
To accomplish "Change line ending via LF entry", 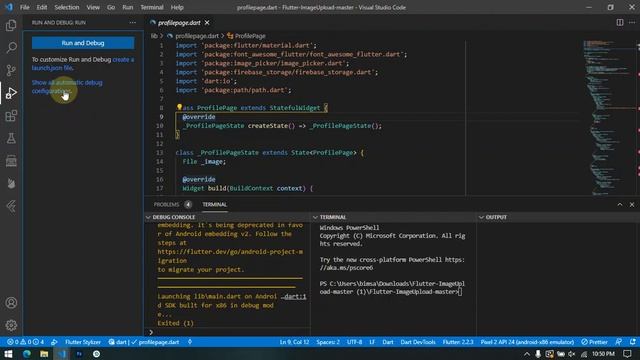I will tap(372, 342).
